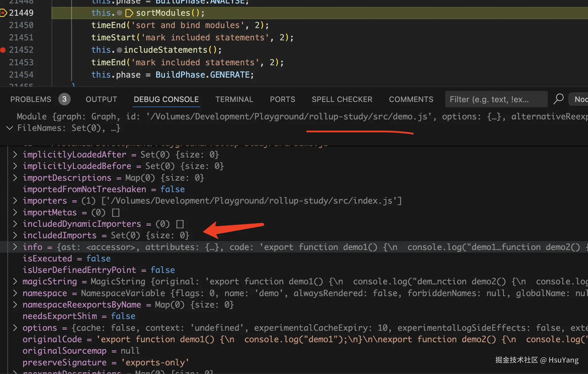This screenshot has height=374, width=588.
Task: Click the debug console filter input
Action: [x=496, y=99]
